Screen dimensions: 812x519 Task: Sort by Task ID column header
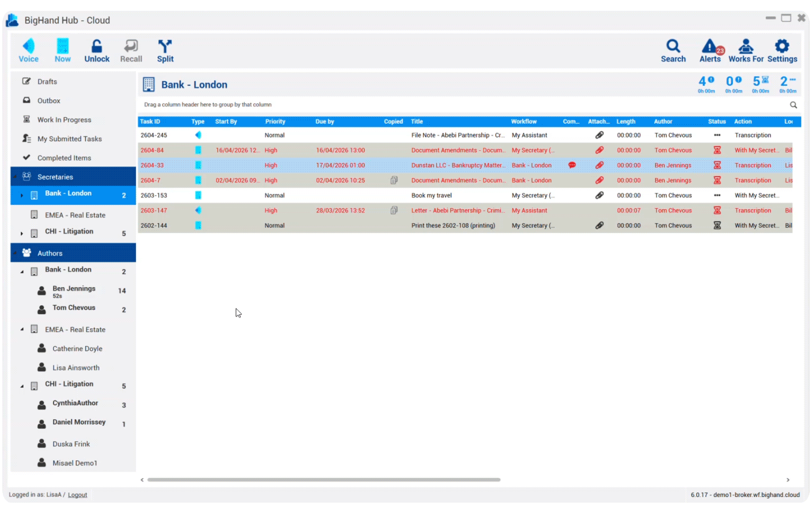(150, 121)
